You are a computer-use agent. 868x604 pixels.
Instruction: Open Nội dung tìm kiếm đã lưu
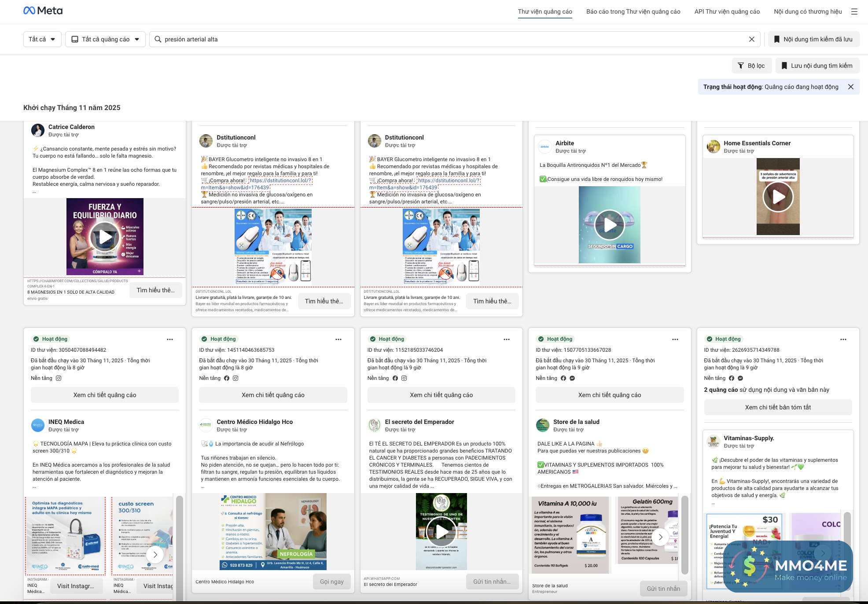pyautogui.click(x=813, y=39)
